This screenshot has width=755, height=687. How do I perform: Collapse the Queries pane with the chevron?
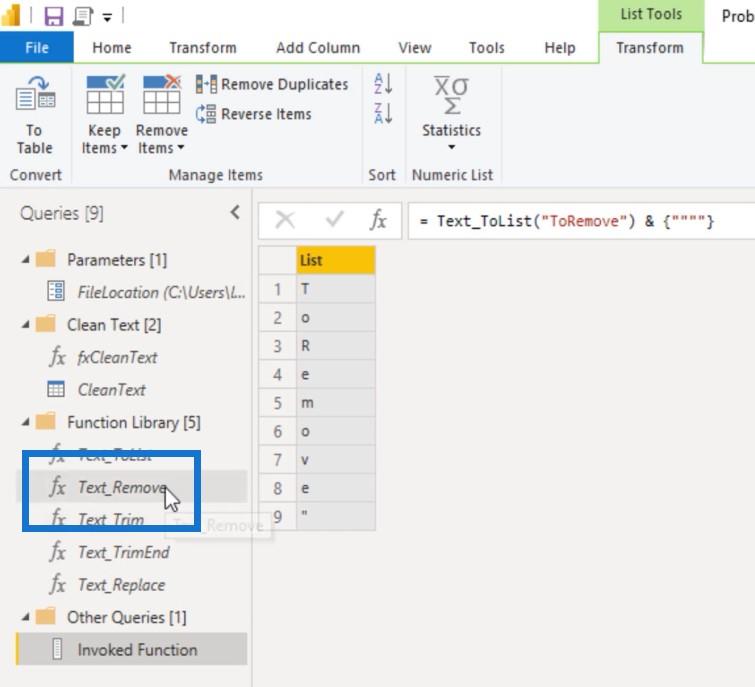235,212
